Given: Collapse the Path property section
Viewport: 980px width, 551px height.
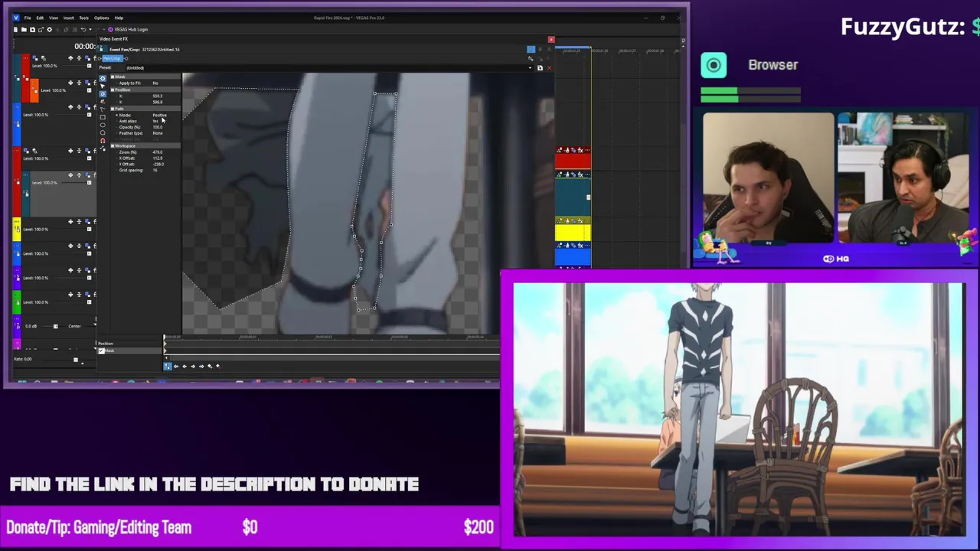Looking at the screenshot, I should tap(113, 109).
